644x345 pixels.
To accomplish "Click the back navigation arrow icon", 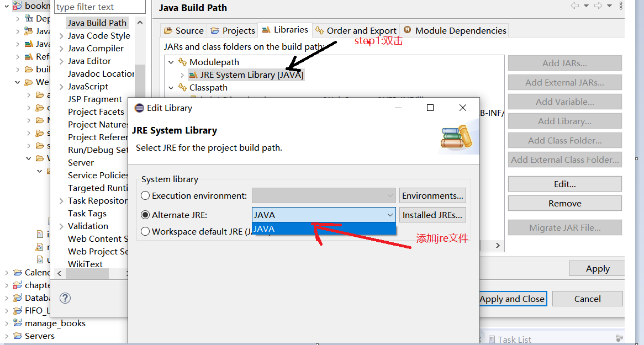I will point(575,6).
